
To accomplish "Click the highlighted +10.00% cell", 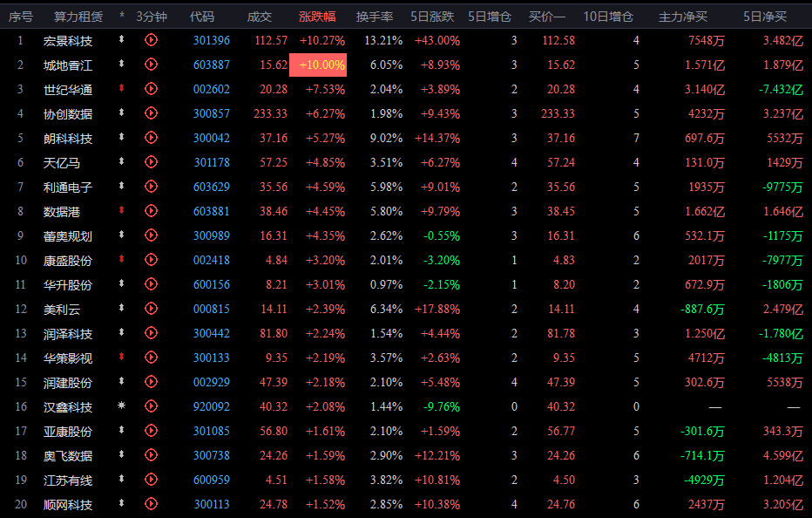I will (x=318, y=65).
